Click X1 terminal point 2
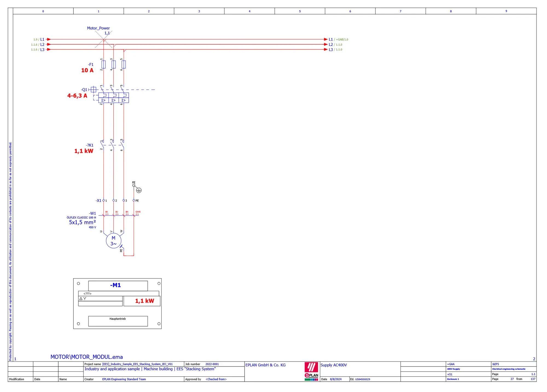547x392 pixels. point(114,201)
